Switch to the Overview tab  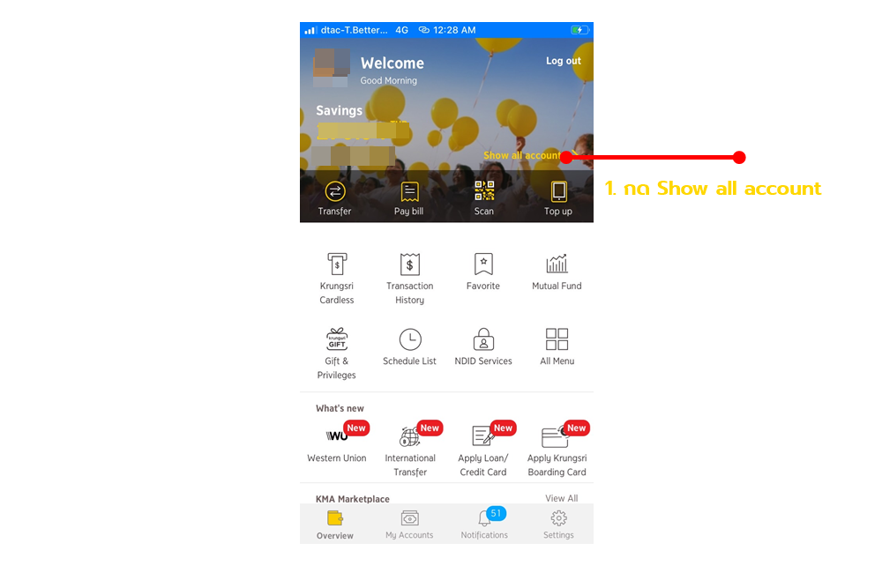point(334,525)
